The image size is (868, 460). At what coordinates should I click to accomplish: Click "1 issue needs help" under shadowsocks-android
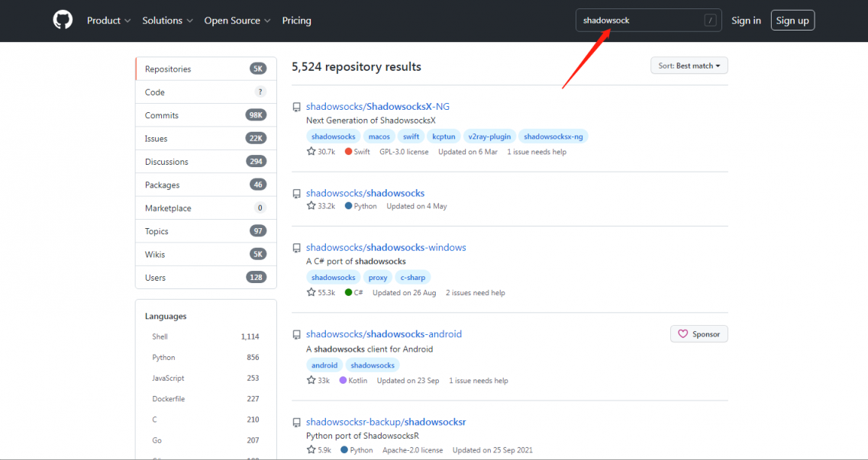pyautogui.click(x=479, y=381)
